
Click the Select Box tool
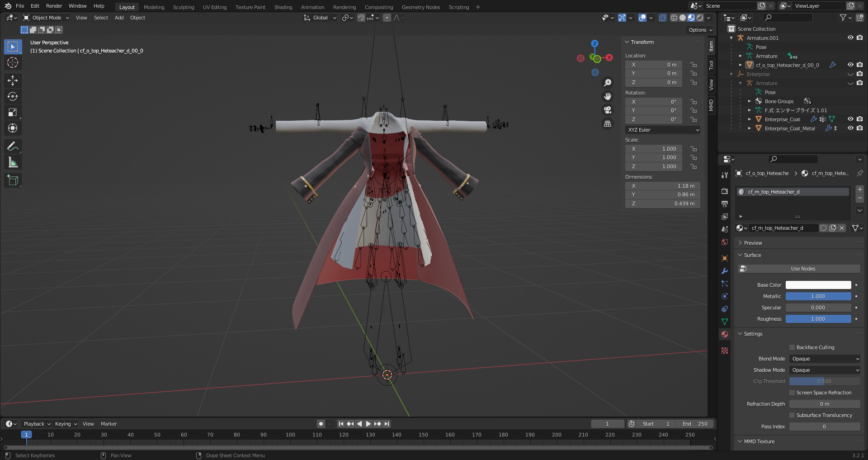(x=13, y=47)
